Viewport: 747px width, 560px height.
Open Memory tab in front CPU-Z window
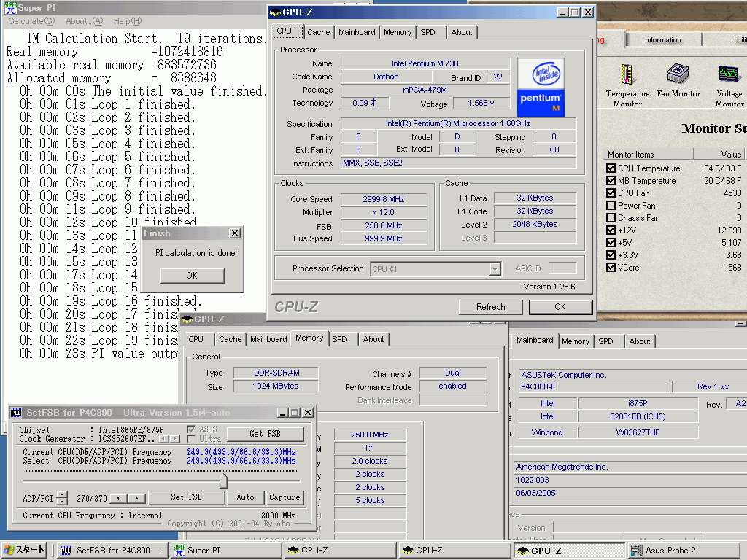[x=398, y=32]
